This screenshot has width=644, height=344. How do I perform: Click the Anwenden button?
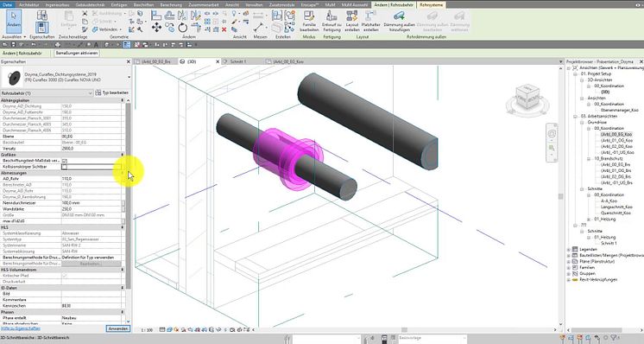coord(118,328)
